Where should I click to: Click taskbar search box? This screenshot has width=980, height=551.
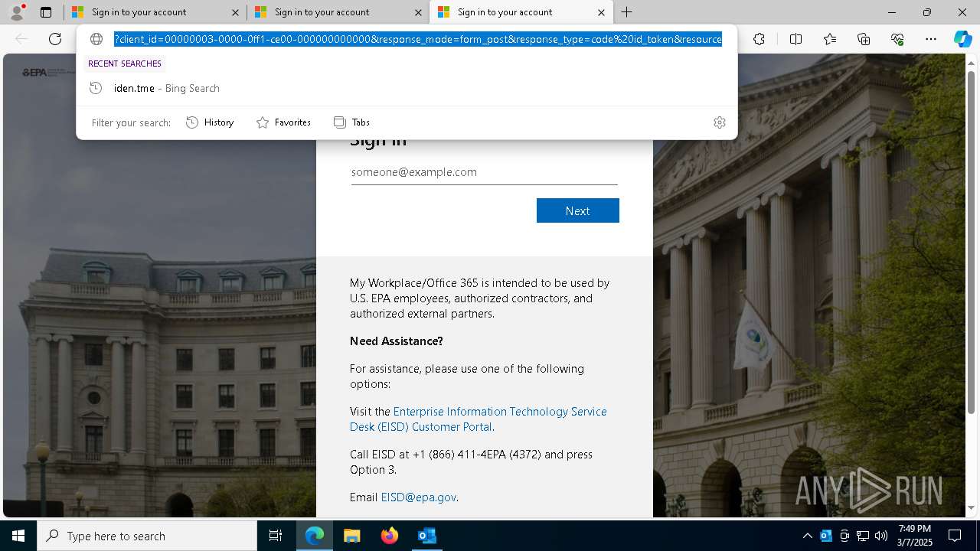(147, 536)
